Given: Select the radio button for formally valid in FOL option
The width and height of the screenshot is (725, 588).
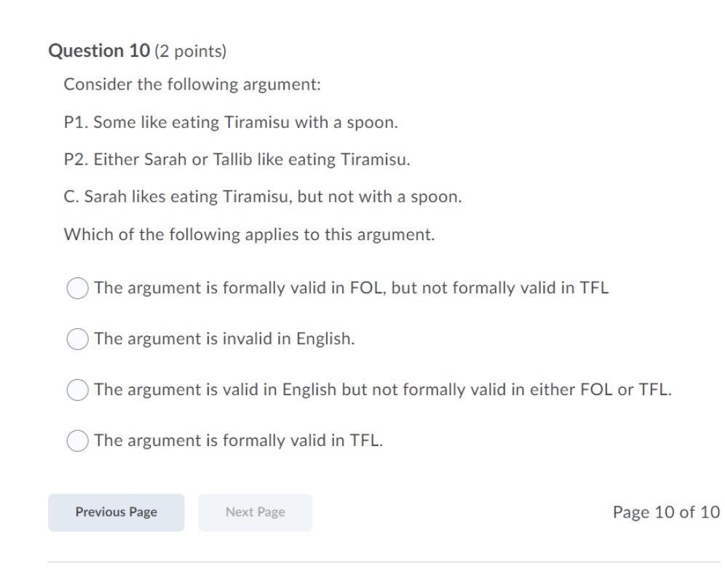Looking at the screenshot, I should (78, 287).
